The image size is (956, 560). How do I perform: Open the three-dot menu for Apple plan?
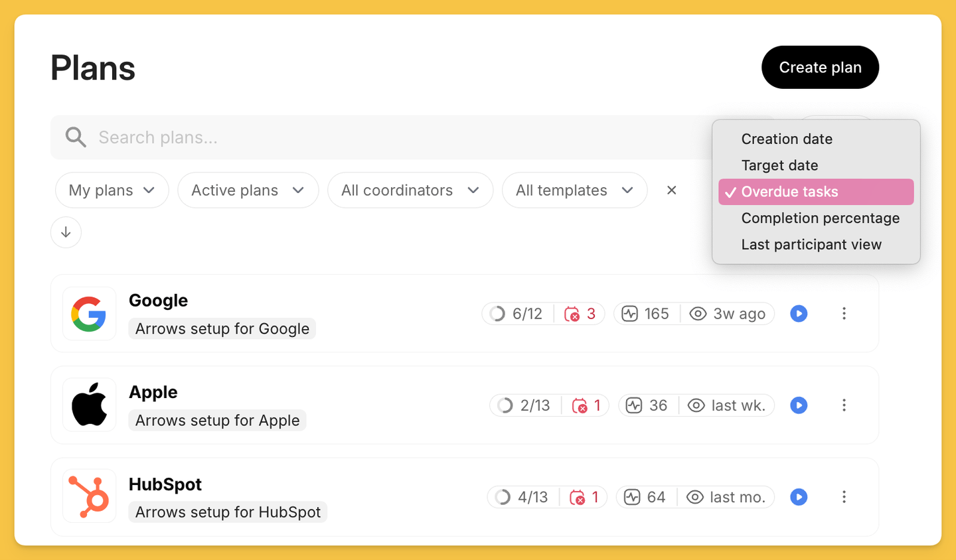click(844, 405)
